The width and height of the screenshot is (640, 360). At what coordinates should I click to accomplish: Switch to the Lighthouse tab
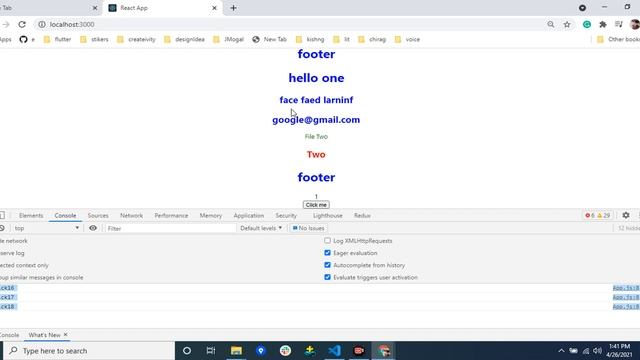click(328, 216)
